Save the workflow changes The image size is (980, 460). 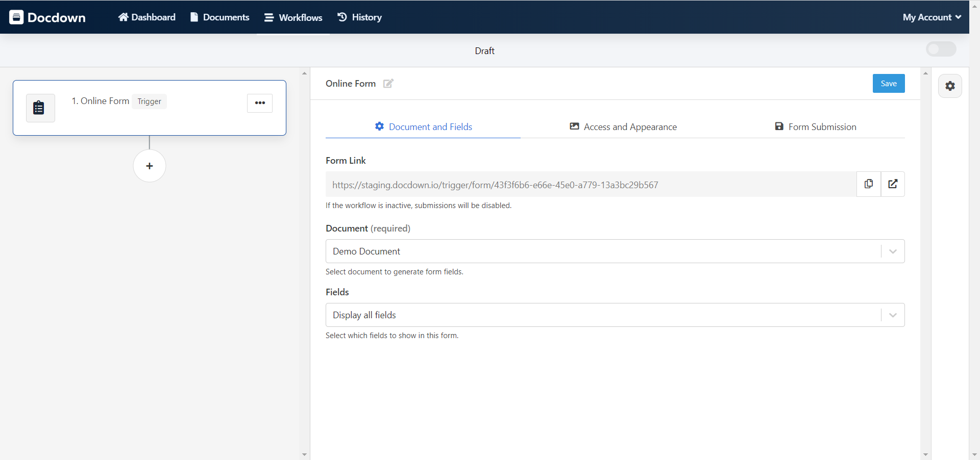tap(889, 83)
